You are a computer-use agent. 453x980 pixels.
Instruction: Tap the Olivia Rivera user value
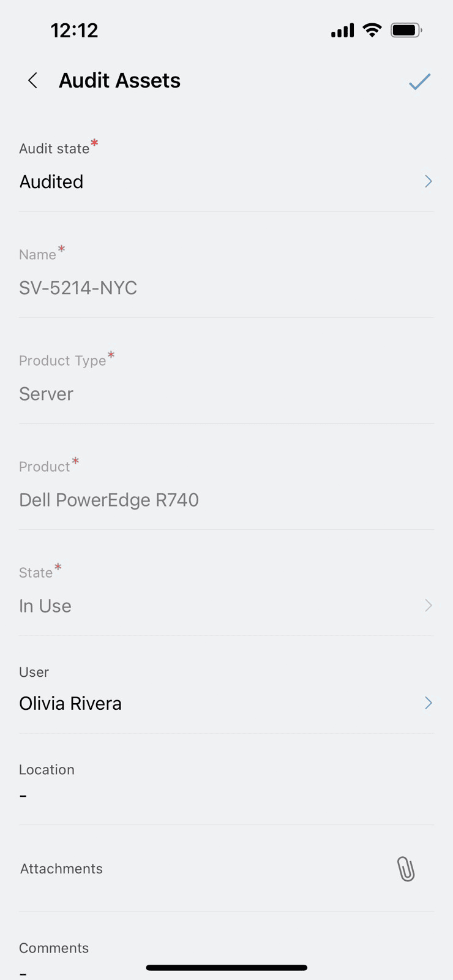tap(70, 703)
